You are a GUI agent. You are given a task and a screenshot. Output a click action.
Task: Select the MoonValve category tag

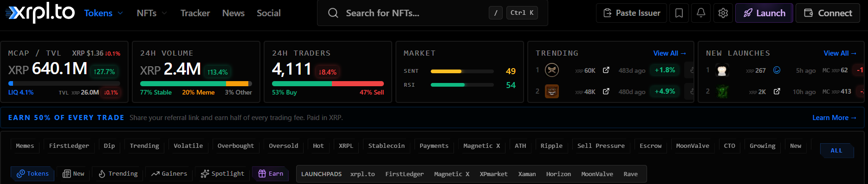pyautogui.click(x=693, y=146)
